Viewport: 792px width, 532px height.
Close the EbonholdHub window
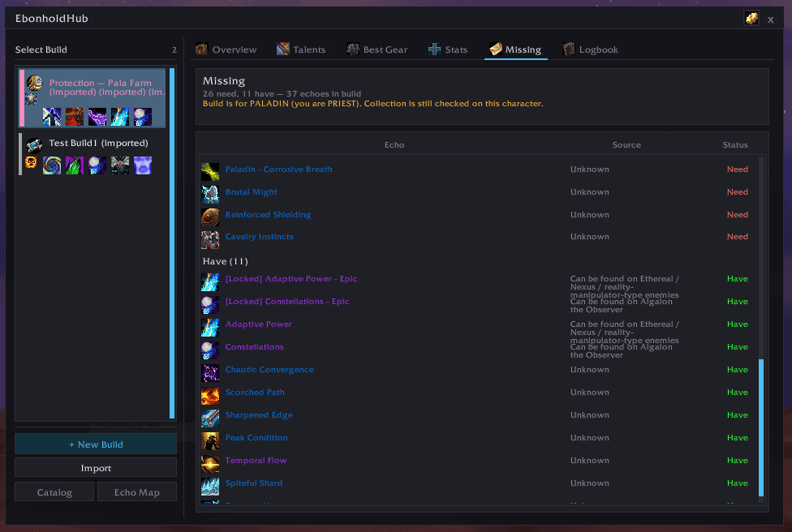click(770, 19)
